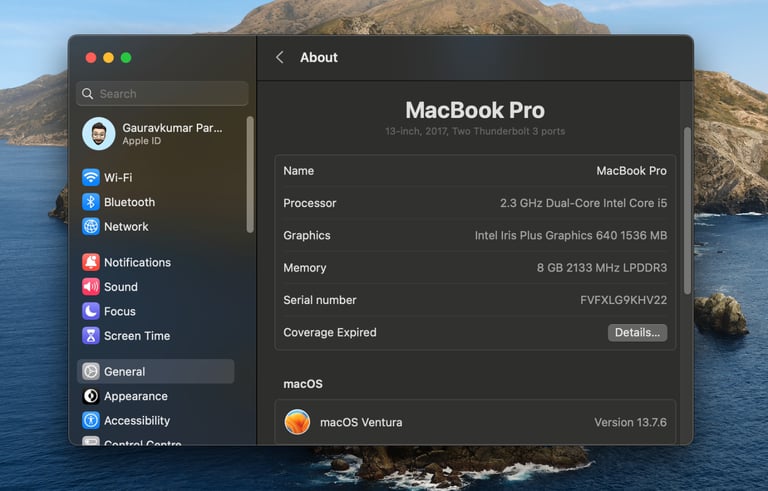
Task: Minimize the window with yellow button
Action: (x=108, y=58)
